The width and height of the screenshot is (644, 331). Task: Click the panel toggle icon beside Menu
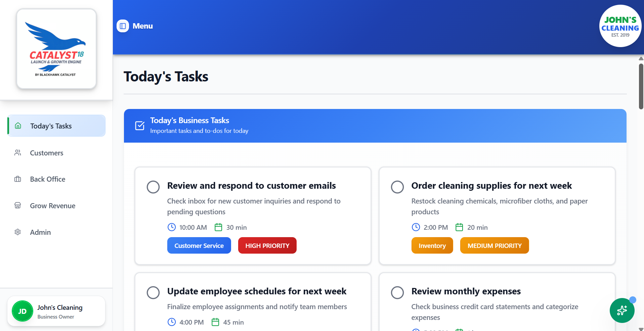click(x=122, y=26)
